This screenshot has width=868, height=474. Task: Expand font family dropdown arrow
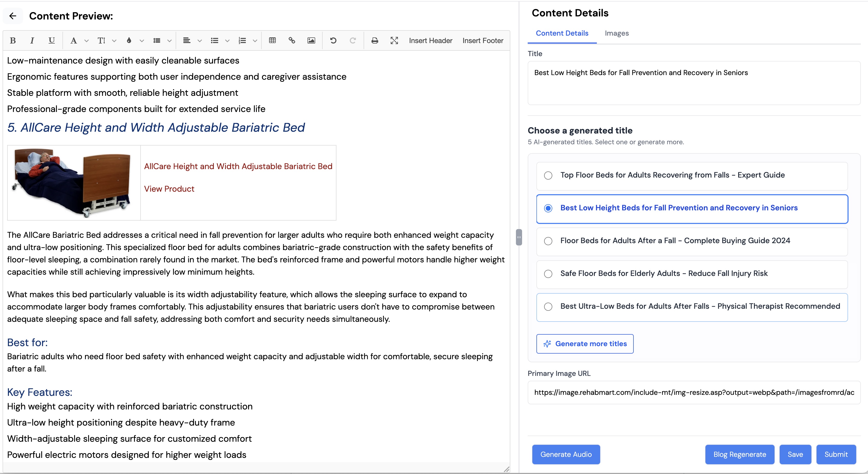87,41
